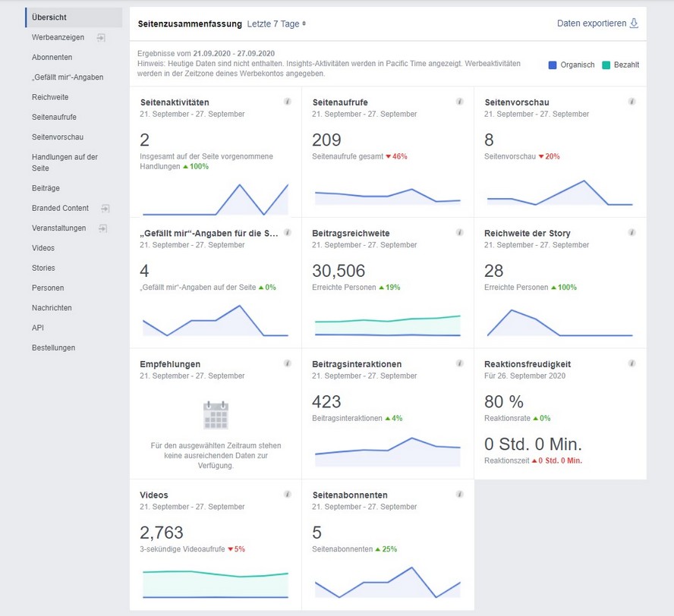Image resolution: width=674 pixels, height=616 pixels.
Task: Go to Gefällt mir-Angaben in sidebar
Action: click(x=68, y=77)
